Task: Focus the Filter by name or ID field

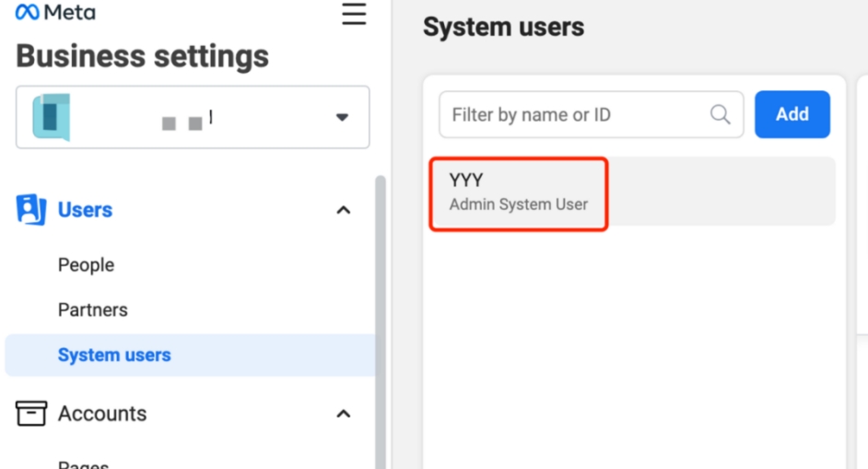Action: (592, 114)
